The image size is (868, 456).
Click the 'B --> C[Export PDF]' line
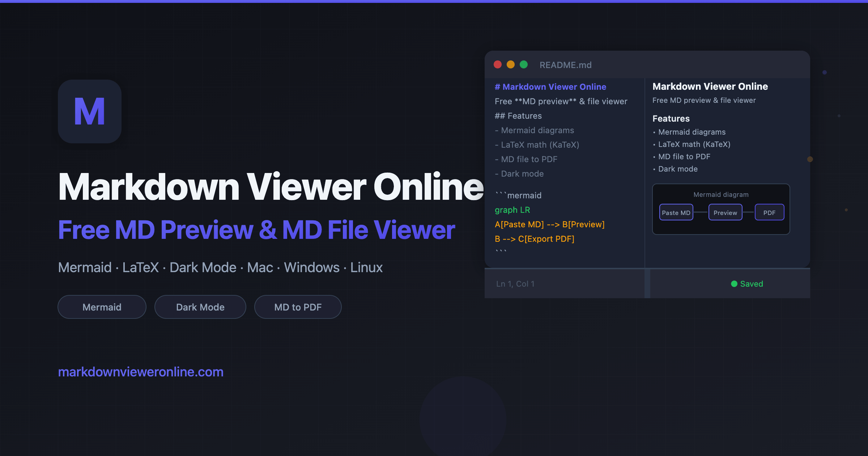pos(535,239)
